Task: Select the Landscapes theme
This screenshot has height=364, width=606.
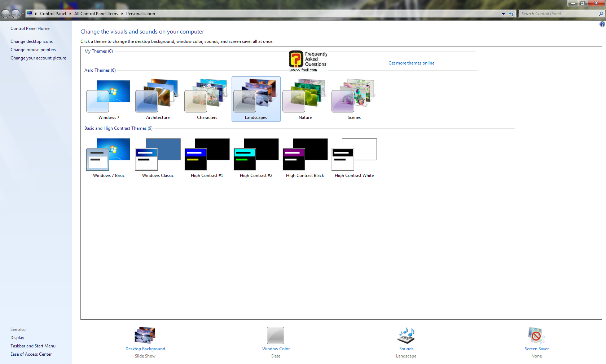Action: tap(256, 99)
